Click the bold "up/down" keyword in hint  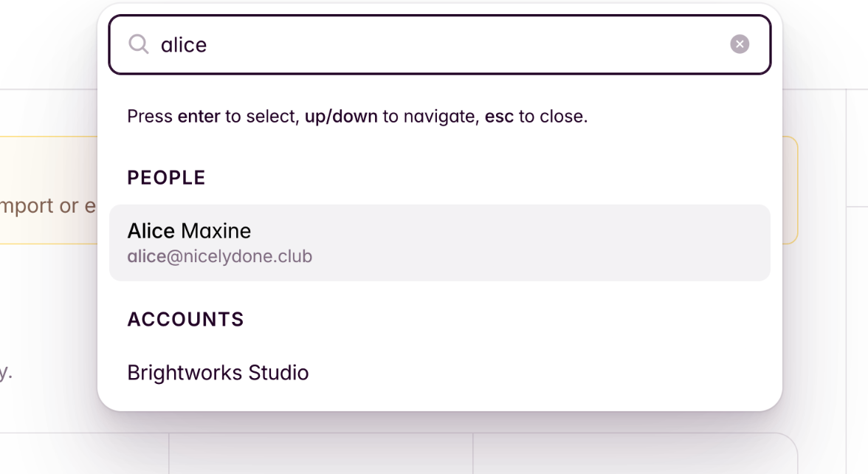pyautogui.click(x=341, y=117)
